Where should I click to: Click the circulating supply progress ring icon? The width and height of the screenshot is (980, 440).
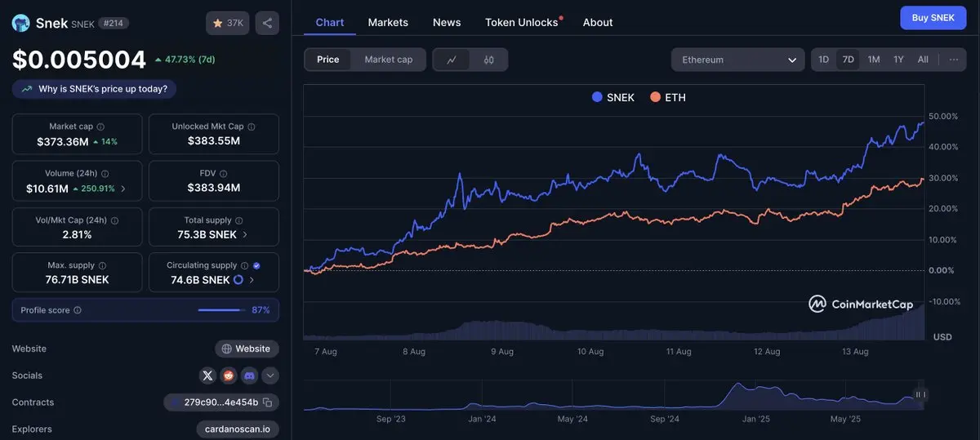tap(238, 280)
